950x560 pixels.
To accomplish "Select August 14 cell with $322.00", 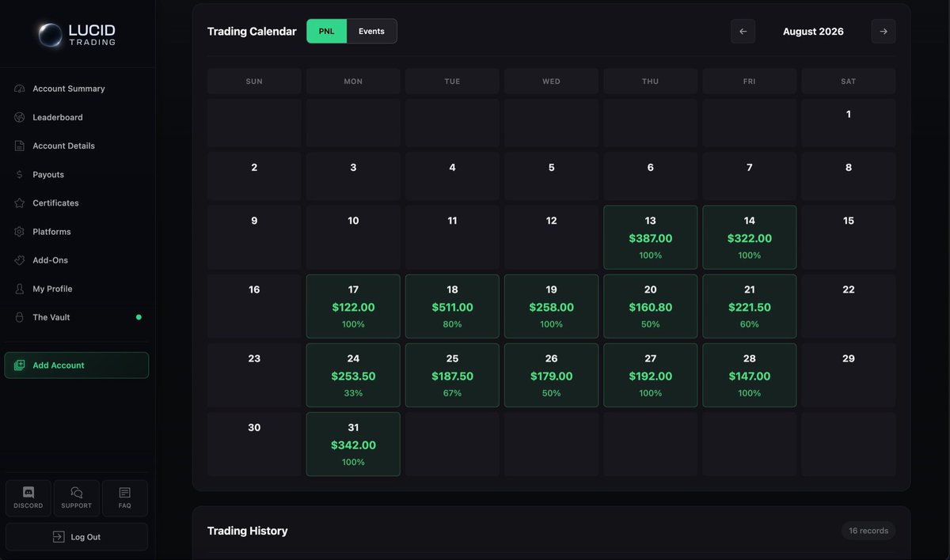I will coord(750,237).
